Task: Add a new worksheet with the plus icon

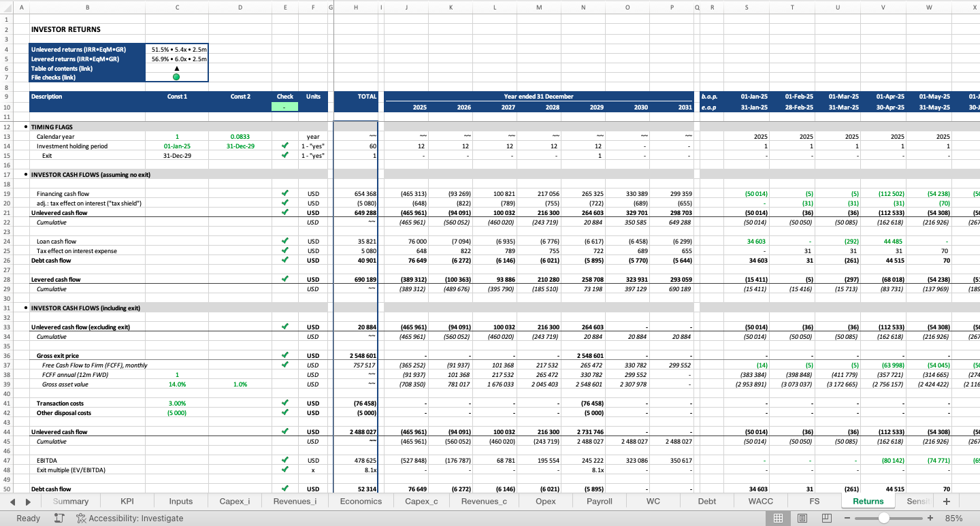Action: tap(946, 501)
